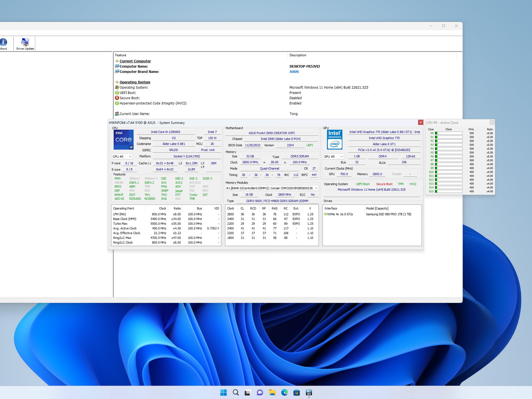The width and height of the screenshot is (532, 399).
Task: Open the About toolbar icon
Action: pyautogui.click(x=3, y=44)
